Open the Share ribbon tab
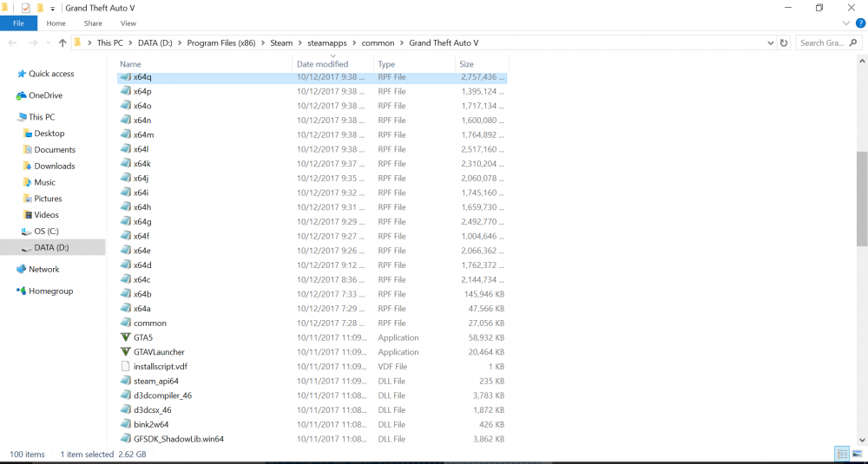Image resolution: width=868 pixels, height=464 pixels. (x=93, y=23)
